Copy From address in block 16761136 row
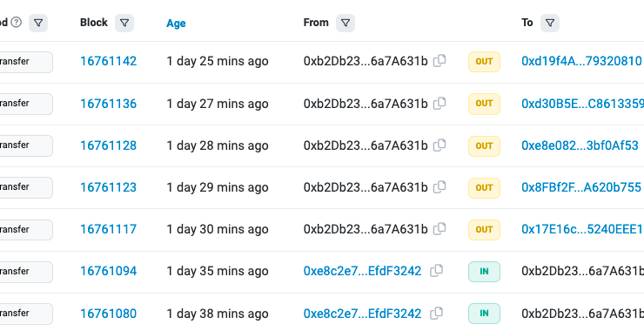644x331 pixels. (439, 103)
